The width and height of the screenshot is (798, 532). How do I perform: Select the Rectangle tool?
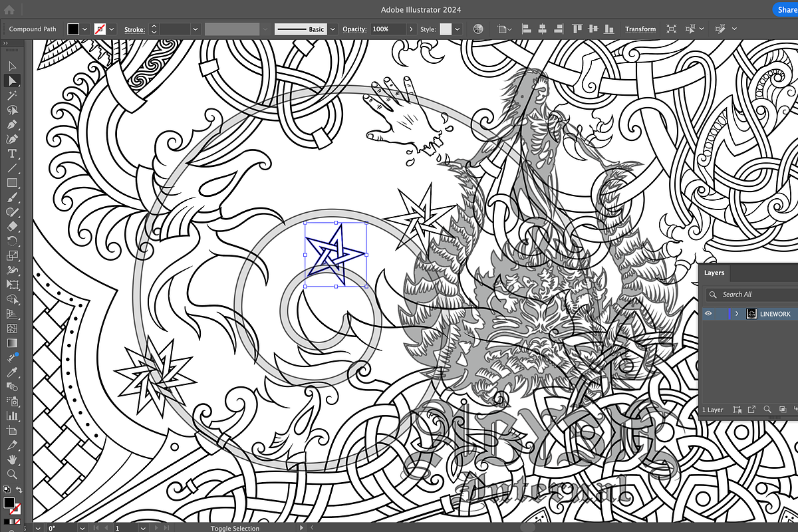pyautogui.click(x=12, y=183)
